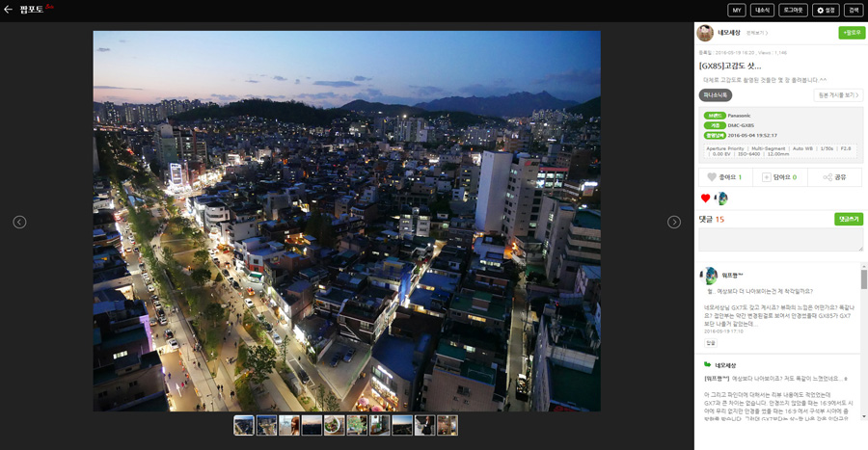868x450 pixels.
Task: Submit with the green 댓글쓰기 button
Action: point(848,219)
